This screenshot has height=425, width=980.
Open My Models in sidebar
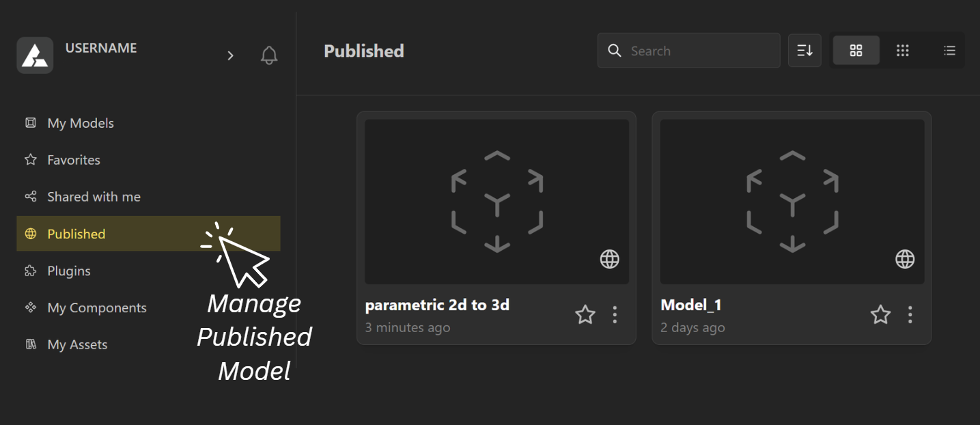coord(80,123)
